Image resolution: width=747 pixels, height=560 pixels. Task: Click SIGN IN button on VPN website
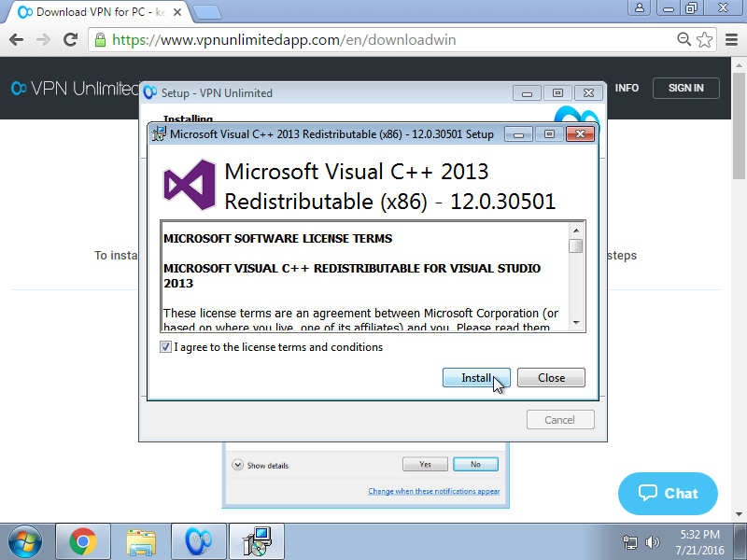pos(685,88)
